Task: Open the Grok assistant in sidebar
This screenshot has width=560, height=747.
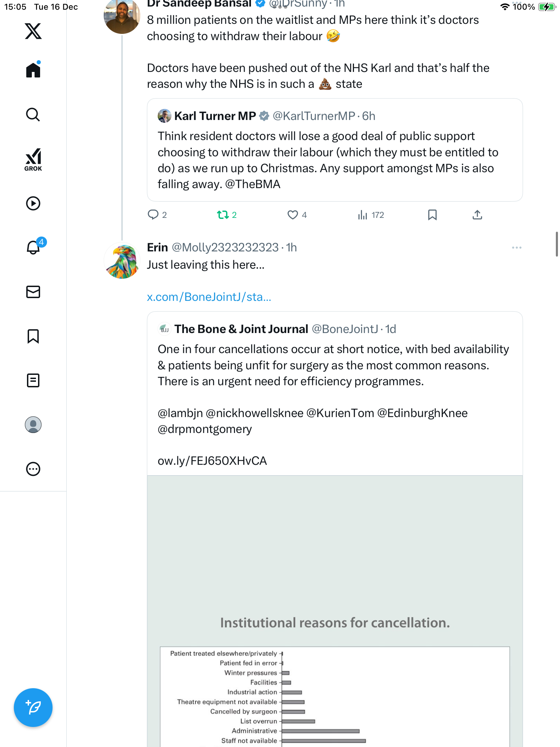Action: pyautogui.click(x=33, y=159)
